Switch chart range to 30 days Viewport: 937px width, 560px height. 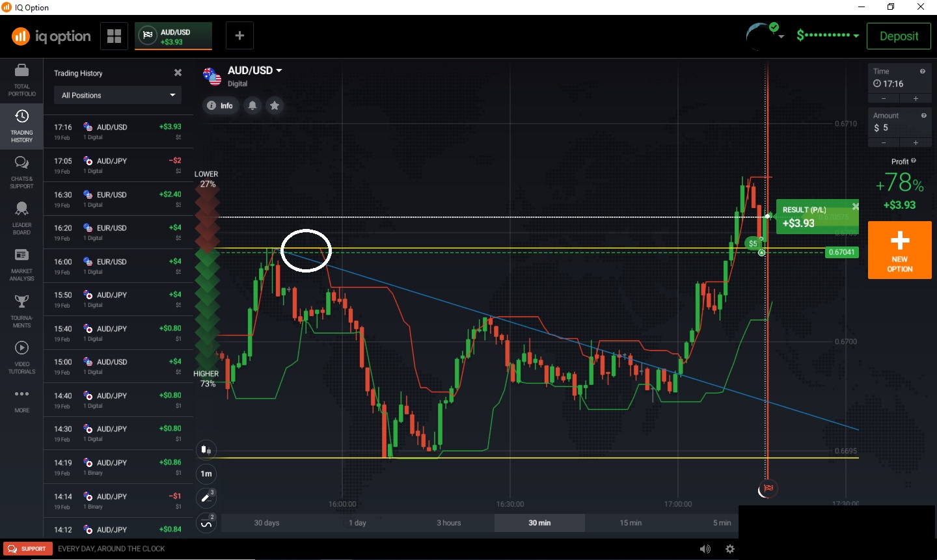point(267,523)
